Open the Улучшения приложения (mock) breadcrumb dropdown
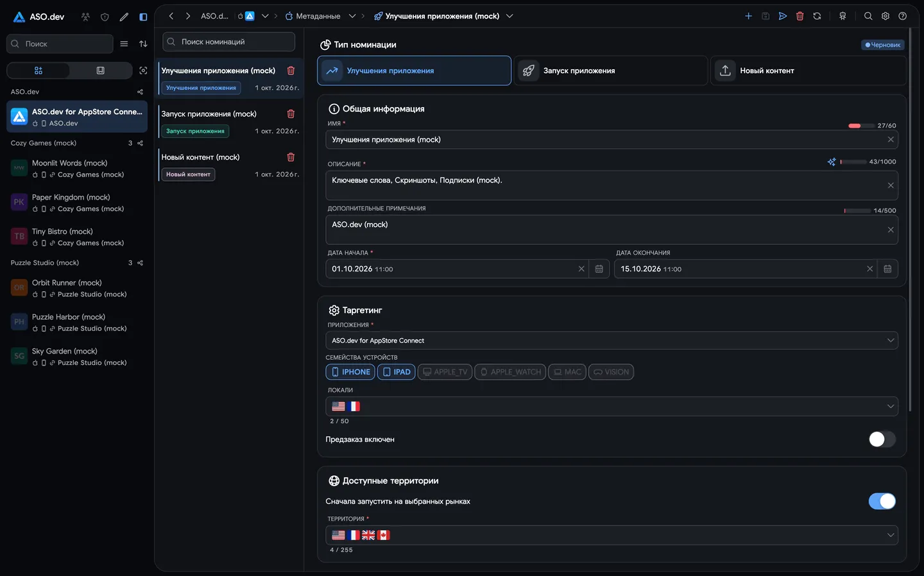 click(x=509, y=16)
